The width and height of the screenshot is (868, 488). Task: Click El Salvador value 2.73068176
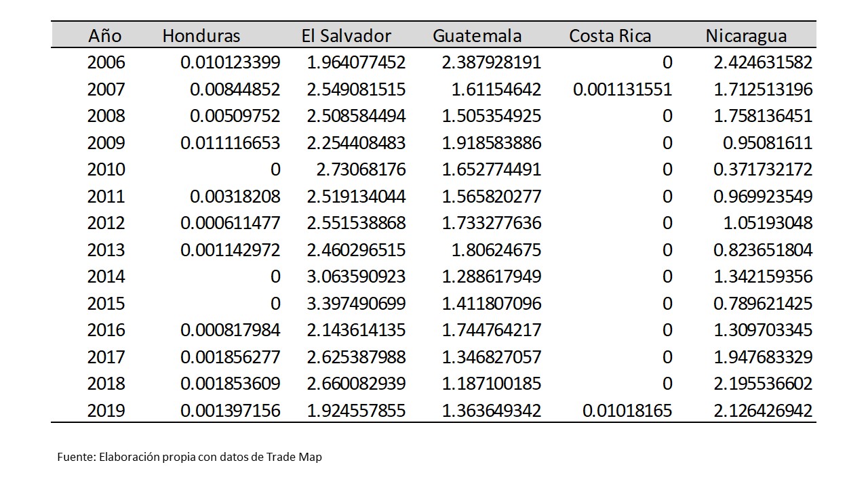[361, 169]
